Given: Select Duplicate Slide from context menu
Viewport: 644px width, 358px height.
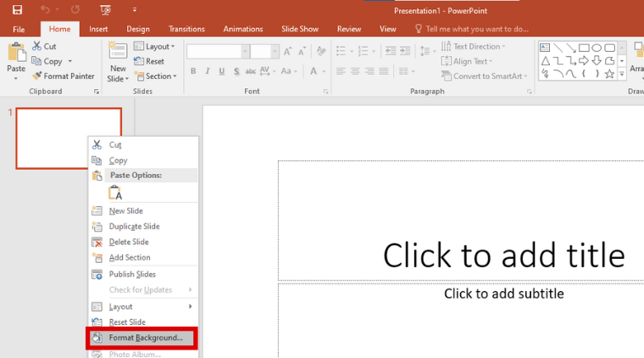Looking at the screenshot, I should tap(134, 227).
